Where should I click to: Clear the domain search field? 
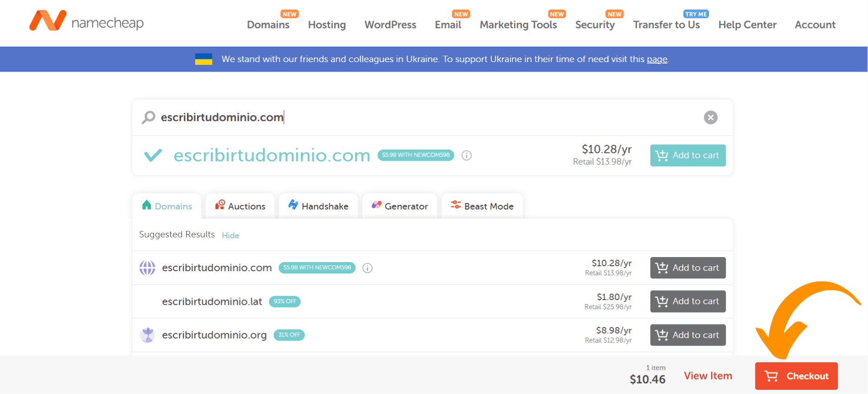[x=710, y=117]
